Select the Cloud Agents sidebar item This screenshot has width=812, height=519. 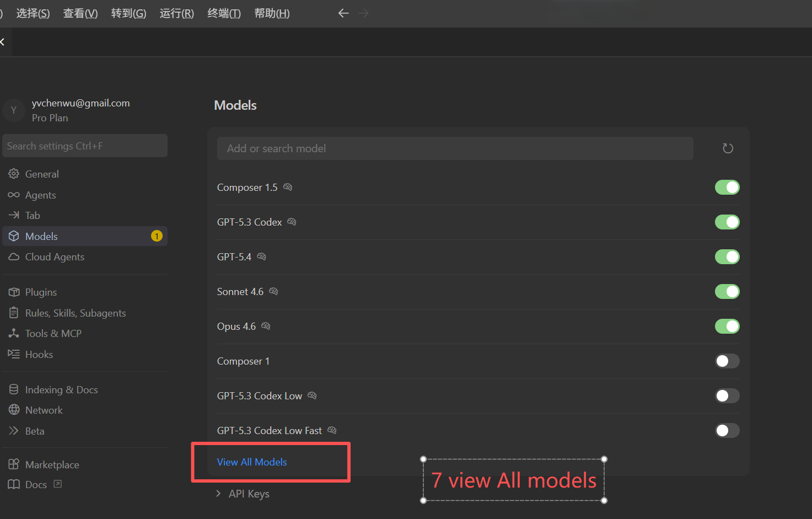[x=55, y=256]
